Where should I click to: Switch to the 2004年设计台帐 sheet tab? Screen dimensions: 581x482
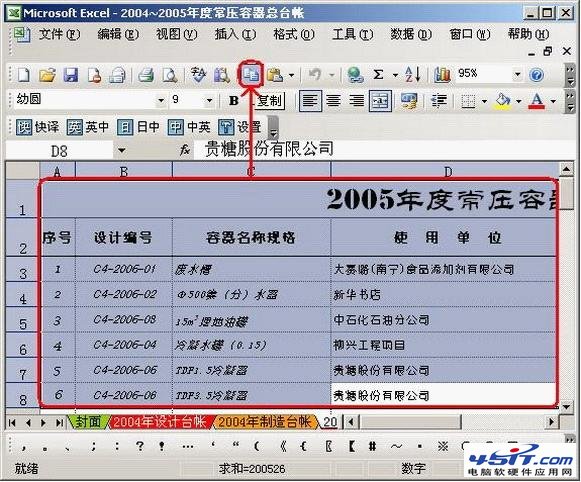(x=159, y=422)
